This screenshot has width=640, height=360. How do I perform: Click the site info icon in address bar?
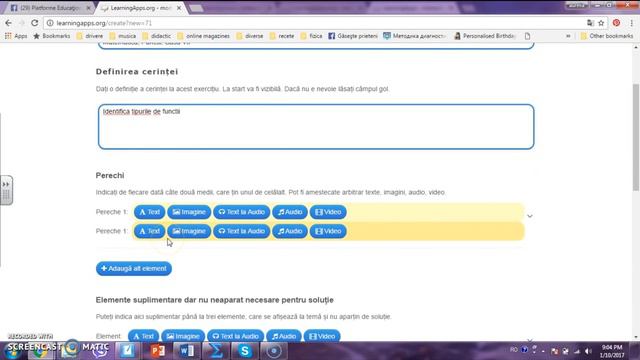coord(50,23)
